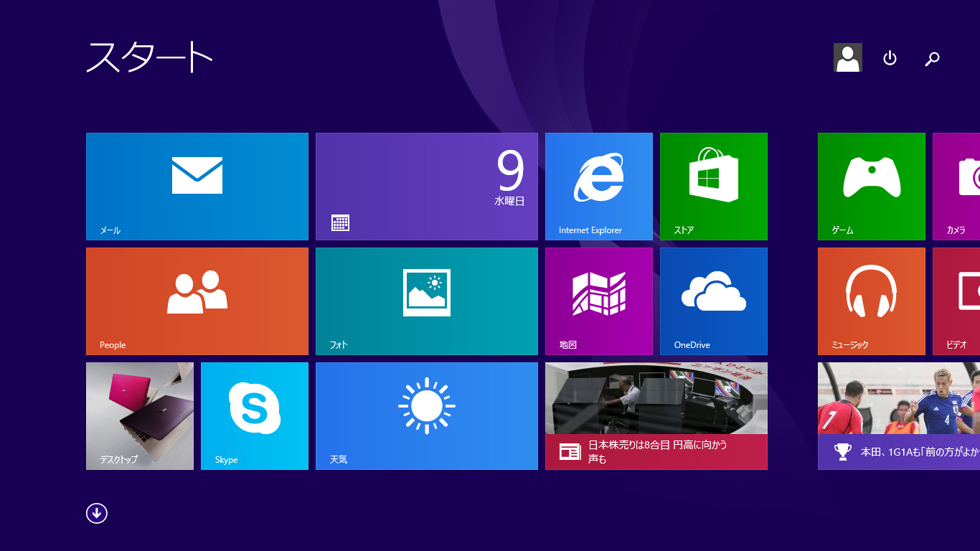Screen dimensions: 980x551
Task: Click the user account picture
Action: [x=848, y=57]
